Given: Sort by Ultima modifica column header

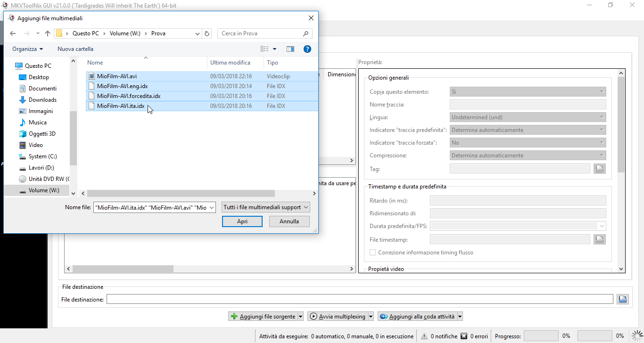Looking at the screenshot, I should coord(236,63).
